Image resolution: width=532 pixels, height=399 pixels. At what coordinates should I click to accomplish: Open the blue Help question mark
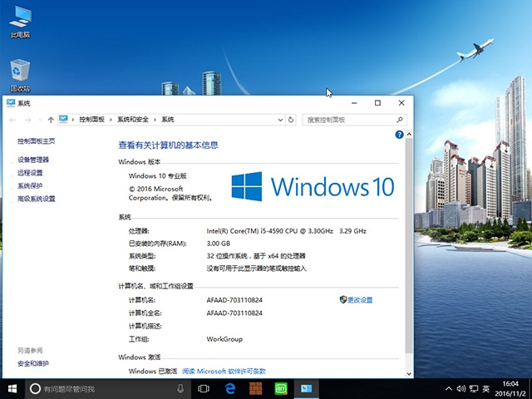point(400,134)
